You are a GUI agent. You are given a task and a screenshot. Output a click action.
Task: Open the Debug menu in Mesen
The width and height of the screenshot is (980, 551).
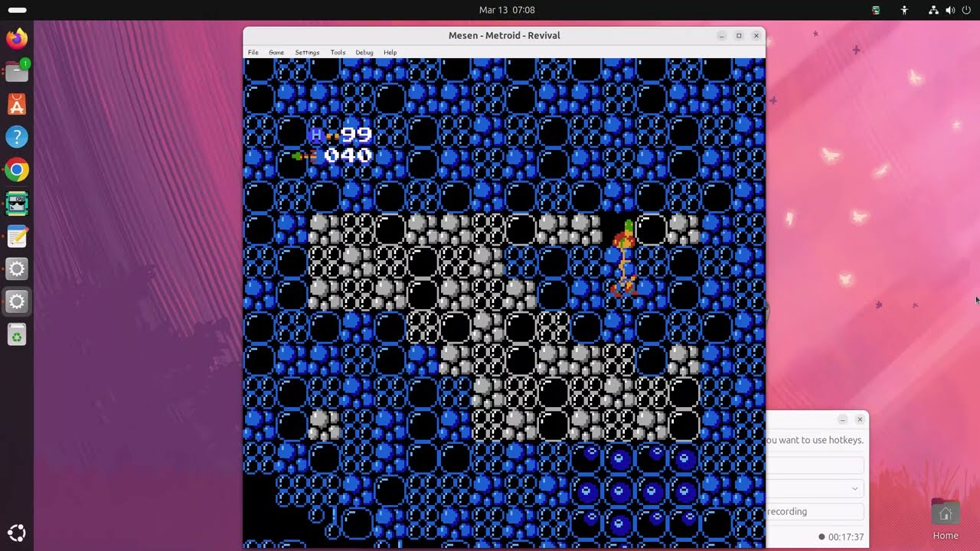pyautogui.click(x=364, y=52)
